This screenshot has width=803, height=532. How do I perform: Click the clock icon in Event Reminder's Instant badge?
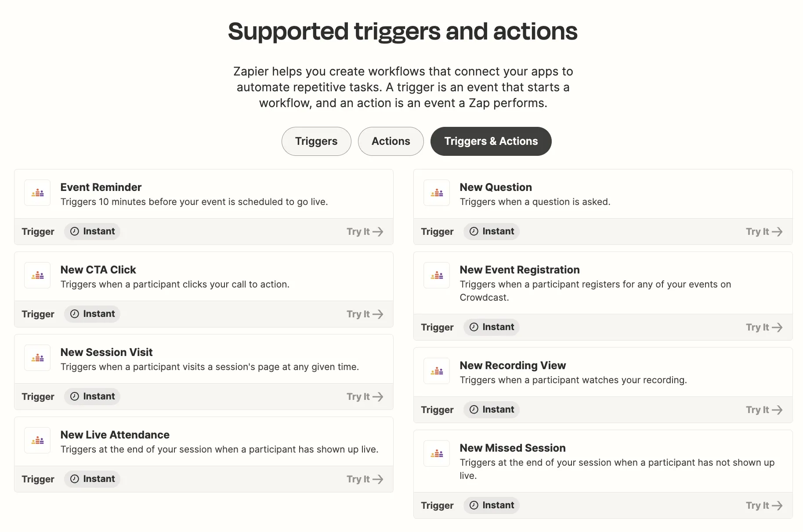(x=75, y=231)
